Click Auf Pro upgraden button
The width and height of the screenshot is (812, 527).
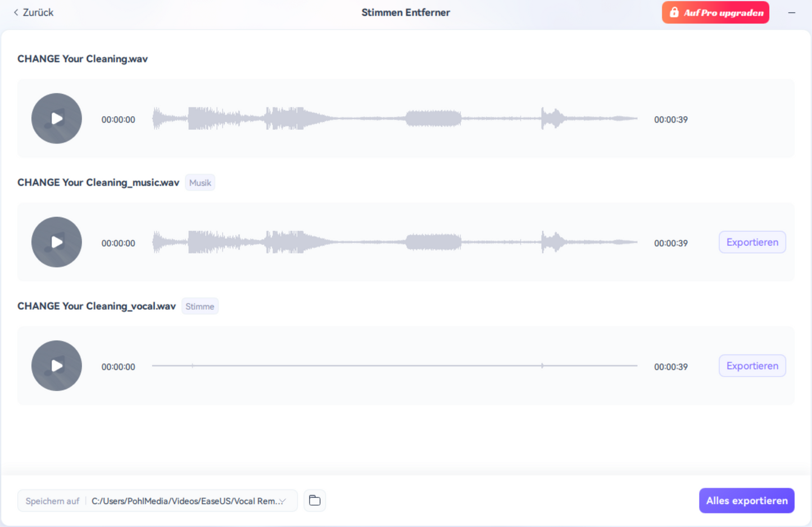click(723, 12)
